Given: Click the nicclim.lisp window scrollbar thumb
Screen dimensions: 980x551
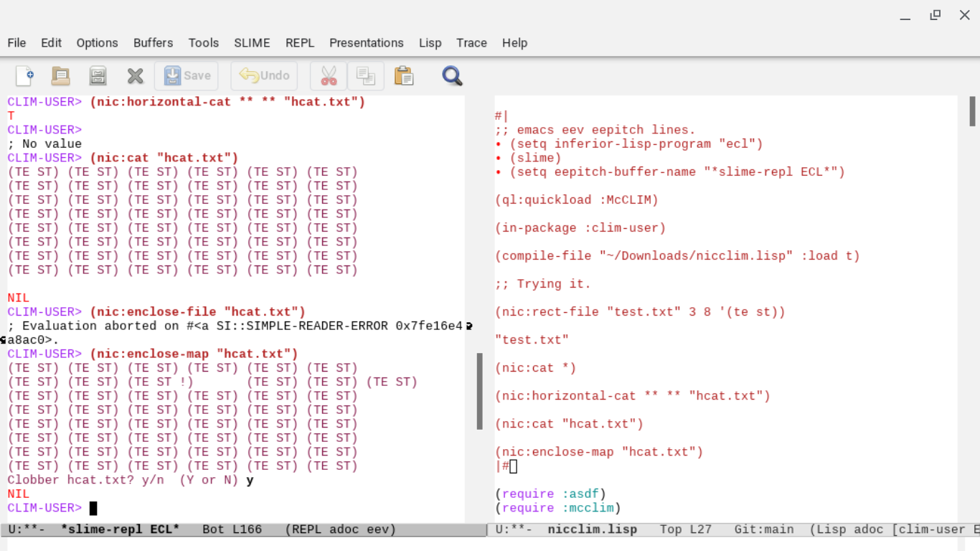Looking at the screenshot, I should [972, 111].
